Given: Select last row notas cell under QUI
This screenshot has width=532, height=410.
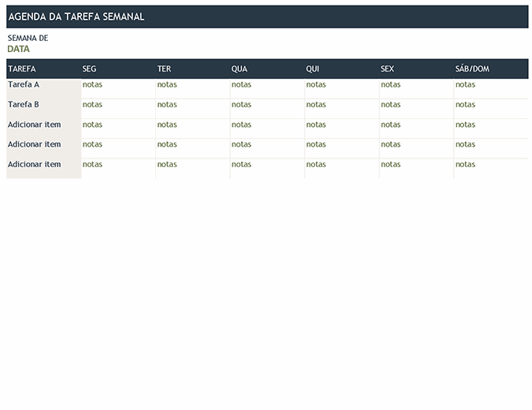Looking at the screenshot, I should tap(316, 165).
